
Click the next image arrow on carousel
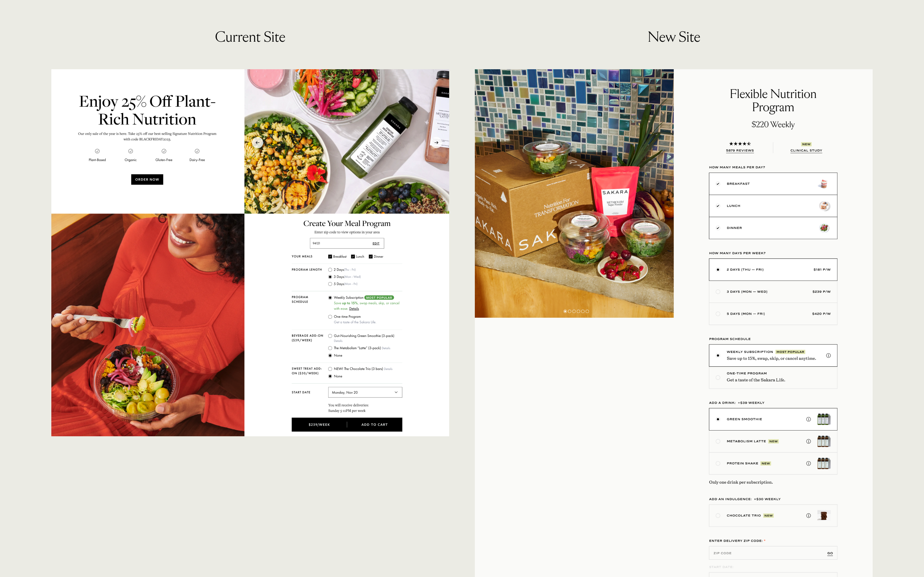pos(436,142)
